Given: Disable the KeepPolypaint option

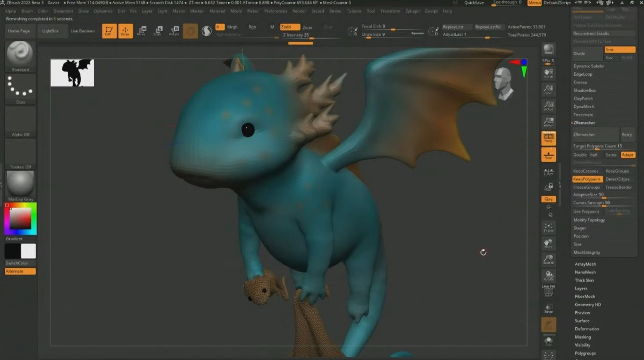Looking at the screenshot, I should coord(587,179).
